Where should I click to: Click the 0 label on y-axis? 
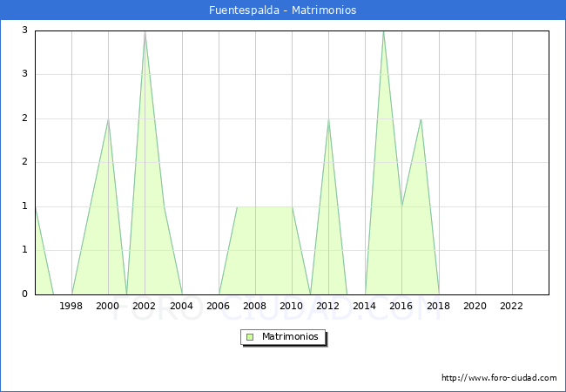(25, 294)
